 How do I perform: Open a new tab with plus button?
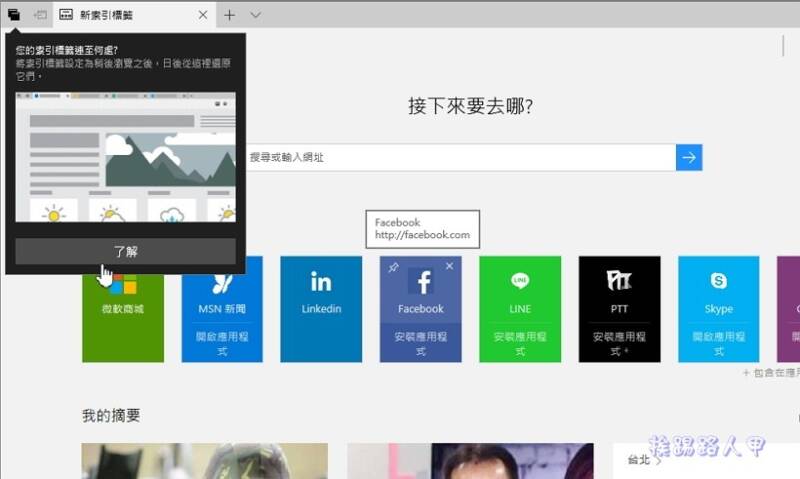point(230,15)
